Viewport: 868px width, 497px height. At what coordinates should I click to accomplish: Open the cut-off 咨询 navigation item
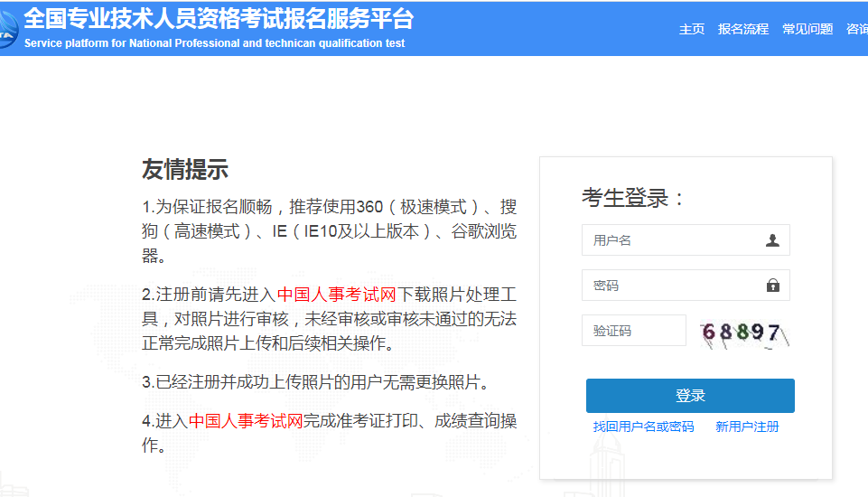pyautogui.click(x=857, y=29)
